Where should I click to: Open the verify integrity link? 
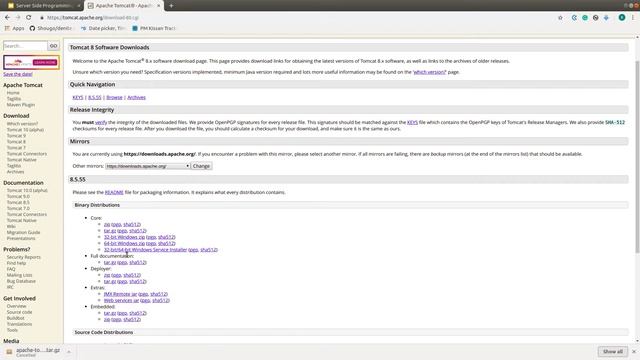click(x=101, y=122)
